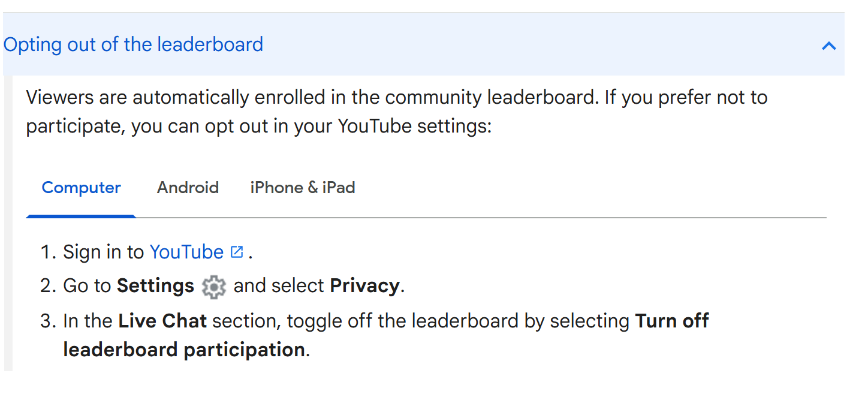This screenshot has height=406, width=868.
Task: Click the bold 'Privacy' word
Action: 364,286
